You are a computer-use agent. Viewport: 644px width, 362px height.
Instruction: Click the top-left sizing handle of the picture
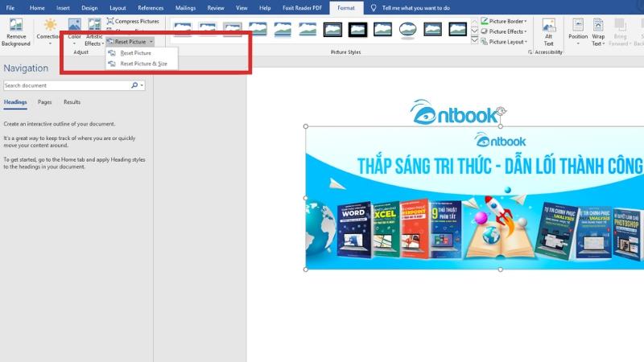coord(306,126)
